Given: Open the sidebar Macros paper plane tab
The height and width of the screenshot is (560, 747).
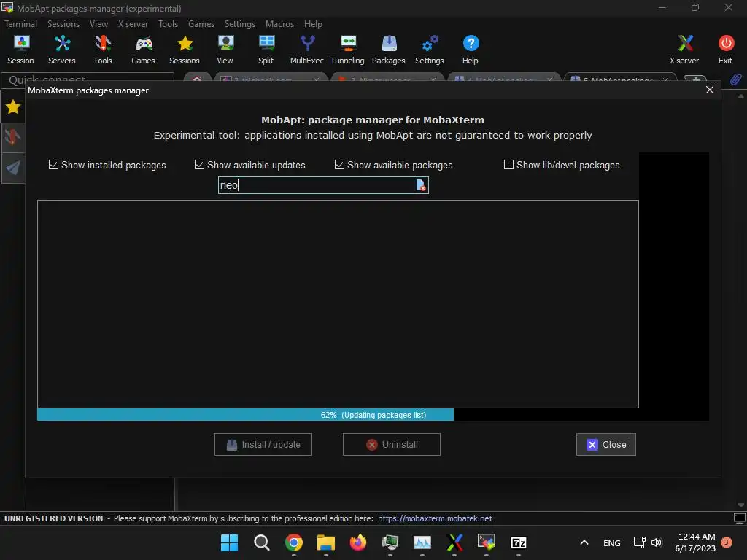Looking at the screenshot, I should pos(13,167).
